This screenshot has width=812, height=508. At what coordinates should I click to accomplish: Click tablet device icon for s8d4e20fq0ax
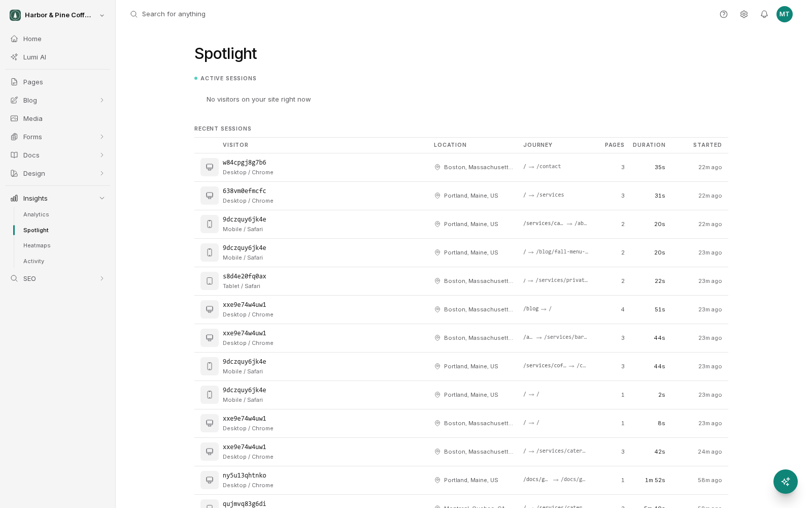210,281
